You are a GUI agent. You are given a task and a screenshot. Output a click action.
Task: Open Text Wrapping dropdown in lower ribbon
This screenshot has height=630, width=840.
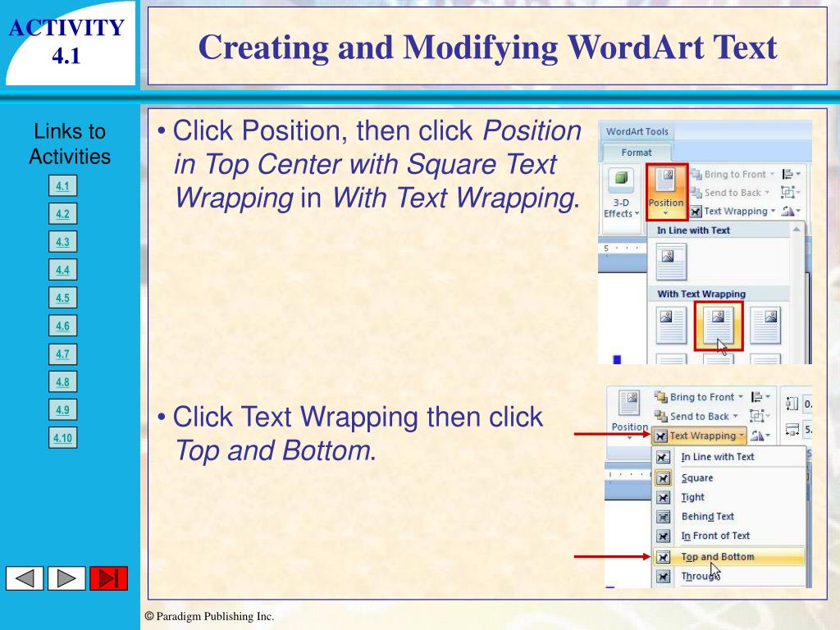point(700,436)
